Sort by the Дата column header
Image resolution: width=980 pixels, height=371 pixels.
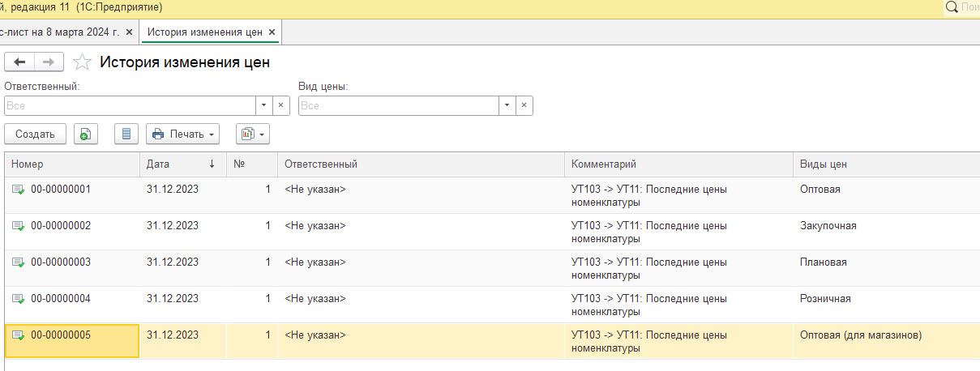click(182, 164)
